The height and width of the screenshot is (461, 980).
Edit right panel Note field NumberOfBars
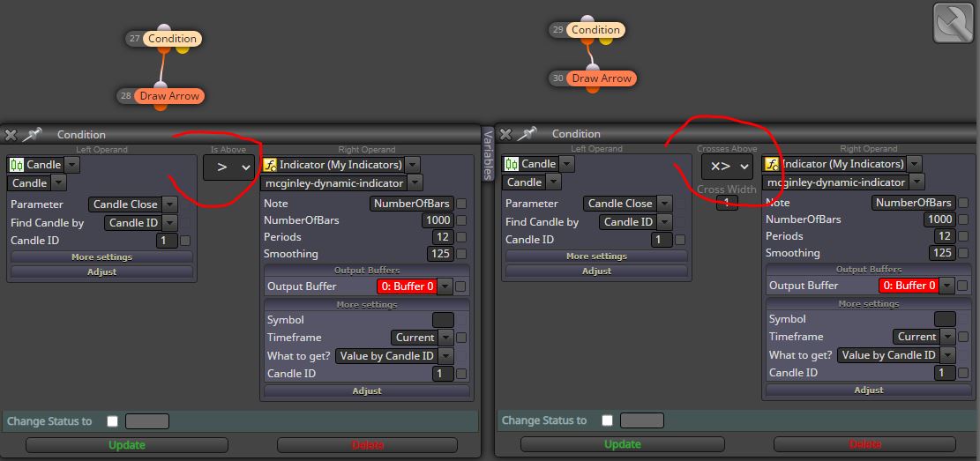[913, 203]
